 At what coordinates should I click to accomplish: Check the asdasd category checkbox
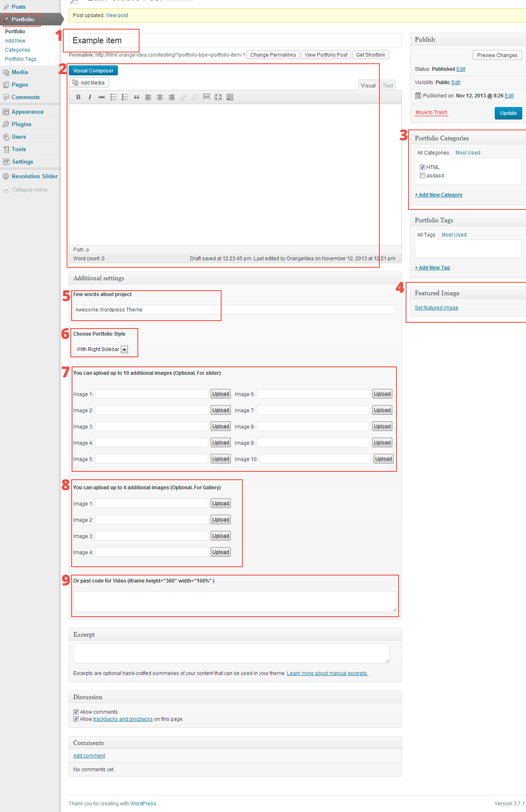(x=422, y=176)
